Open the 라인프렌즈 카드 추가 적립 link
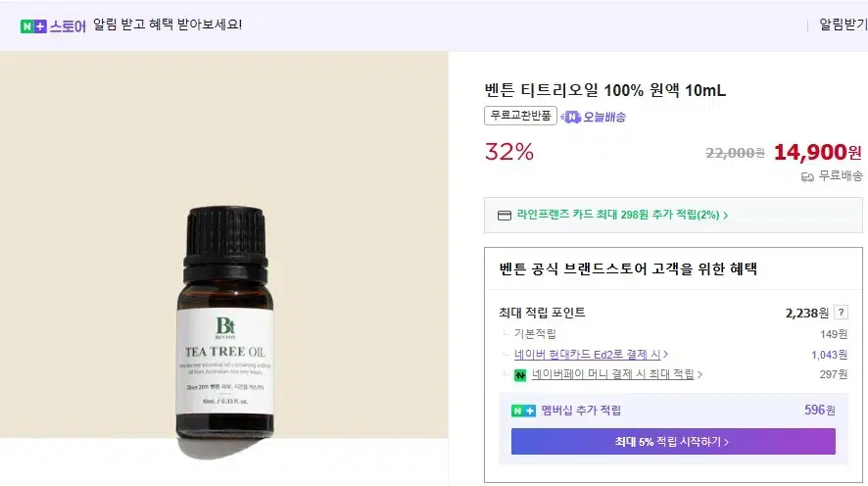The height and width of the screenshot is (486, 868). tap(618, 215)
